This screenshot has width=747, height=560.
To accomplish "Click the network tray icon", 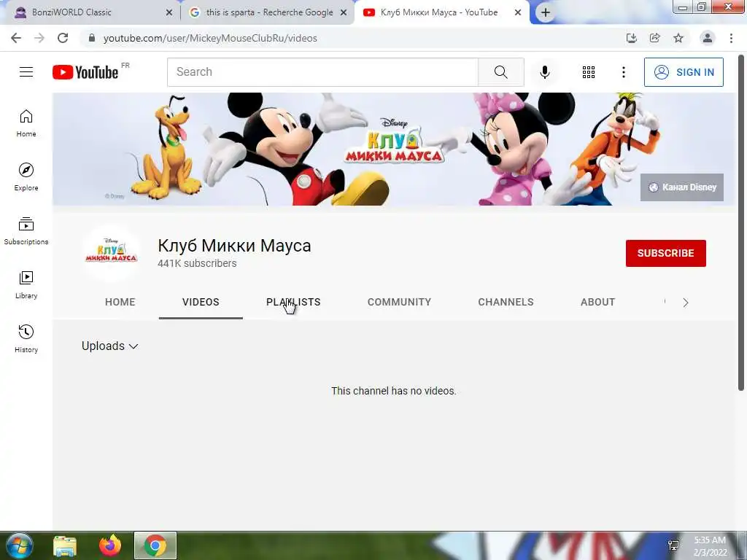I will 673,545.
